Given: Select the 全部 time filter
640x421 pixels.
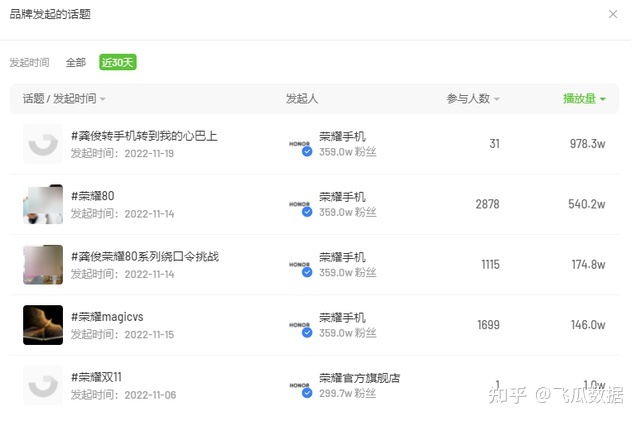Looking at the screenshot, I should (76, 62).
